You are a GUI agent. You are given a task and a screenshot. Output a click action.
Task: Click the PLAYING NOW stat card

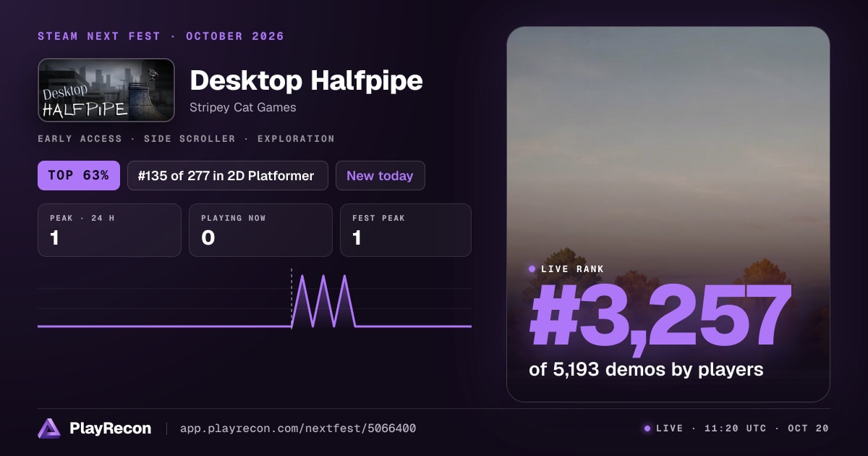coord(260,230)
